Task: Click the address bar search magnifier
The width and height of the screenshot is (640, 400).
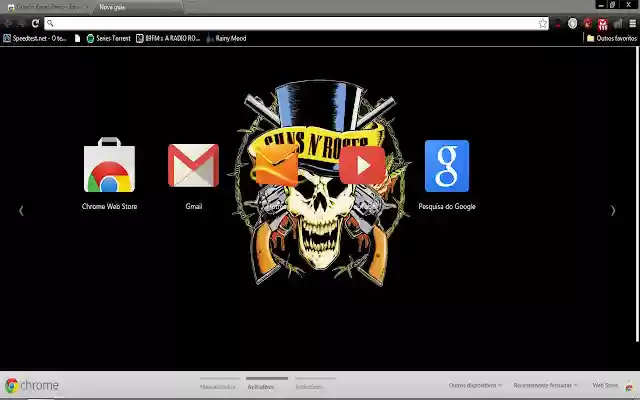Action: pyautogui.click(x=50, y=23)
